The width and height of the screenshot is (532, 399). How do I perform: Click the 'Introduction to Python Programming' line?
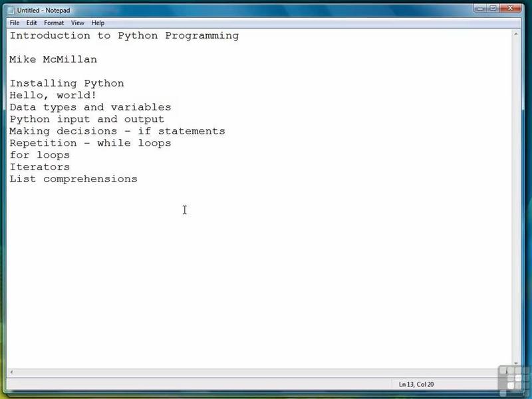click(124, 36)
